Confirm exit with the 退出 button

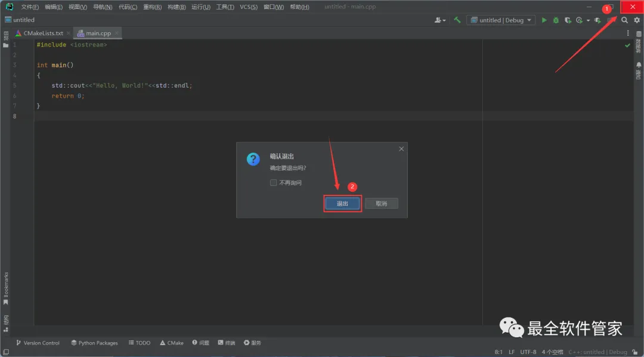pos(342,203)
